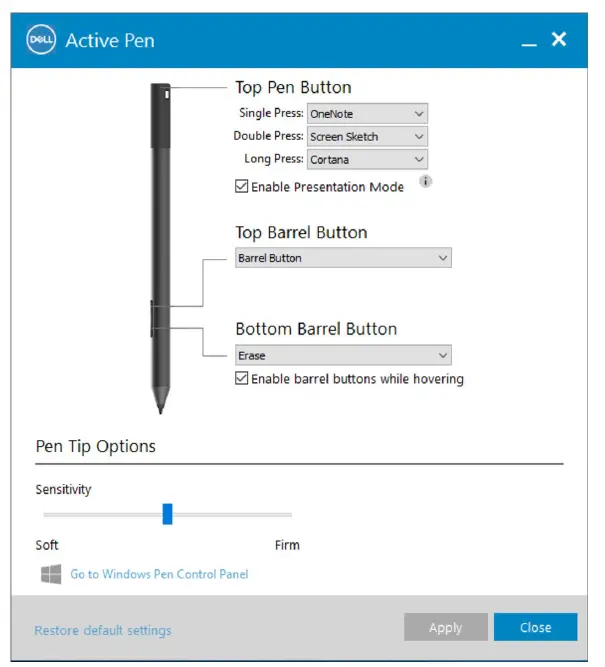Click the Bottom Barrel Button heading

pyautogui.click(x=316, y=329)
